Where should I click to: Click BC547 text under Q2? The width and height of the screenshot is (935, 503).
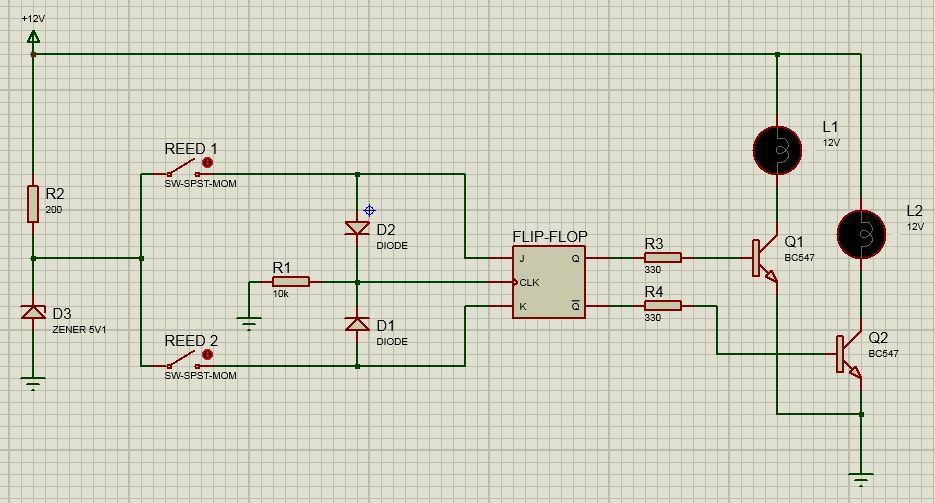883,353
